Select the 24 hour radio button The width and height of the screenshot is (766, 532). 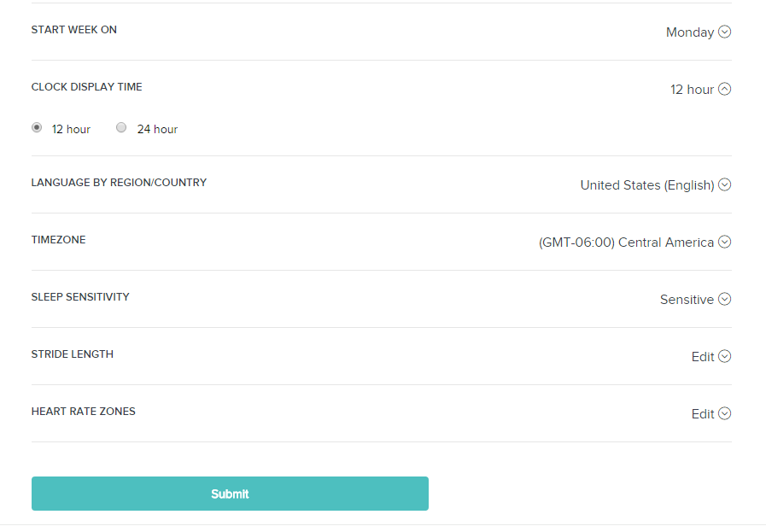tap(121, 127)
